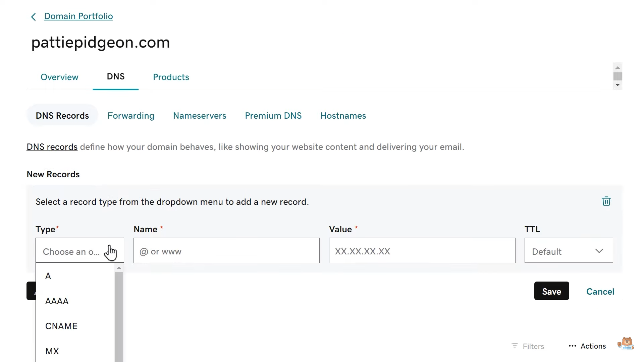Screen dimensions: 644x362
Task: Click the trash icon to delete the new record
Action: (x=606, y=201)
